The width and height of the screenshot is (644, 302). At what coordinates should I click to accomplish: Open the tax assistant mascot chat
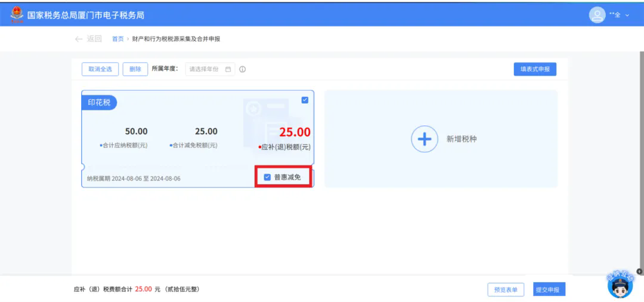click(x=620, y=284)
